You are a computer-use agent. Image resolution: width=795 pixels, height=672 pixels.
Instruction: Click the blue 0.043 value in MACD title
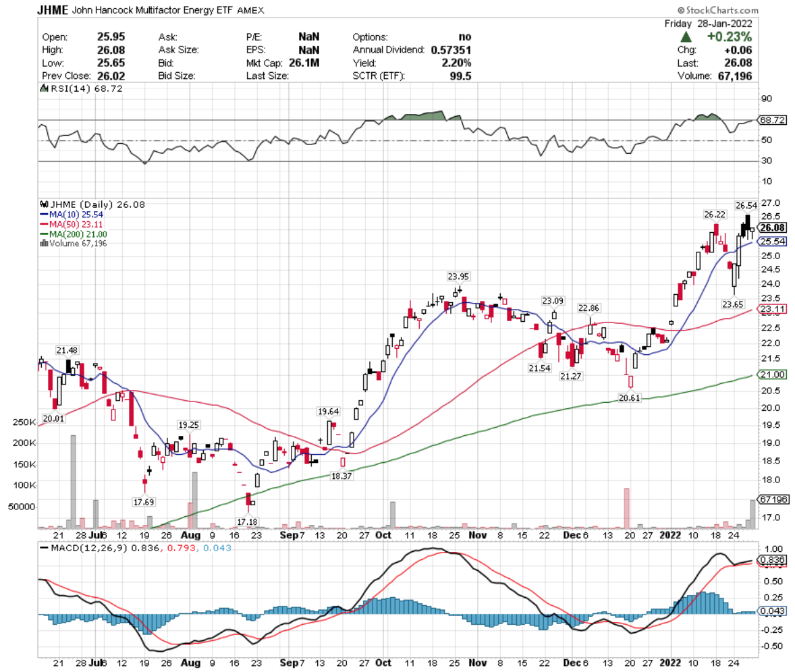pyautogui.click(x=217, y=549)
